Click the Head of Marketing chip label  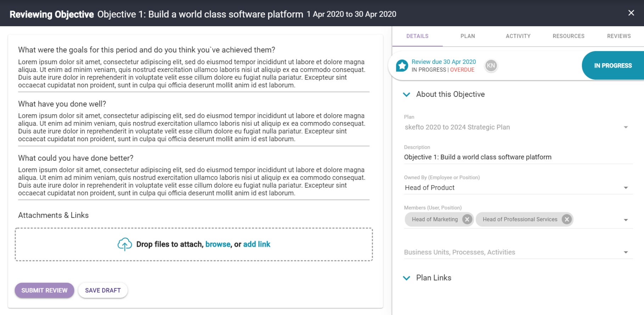[x=435, y=219]
